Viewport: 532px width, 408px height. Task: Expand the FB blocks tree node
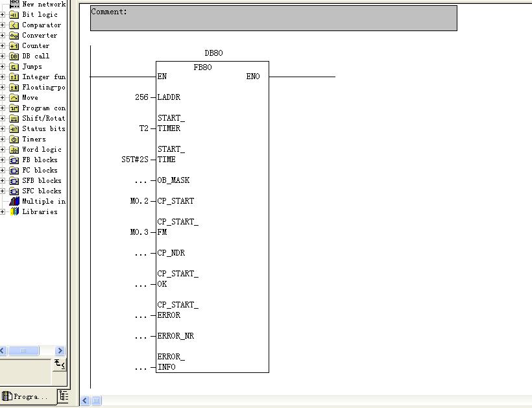(3, 160)
